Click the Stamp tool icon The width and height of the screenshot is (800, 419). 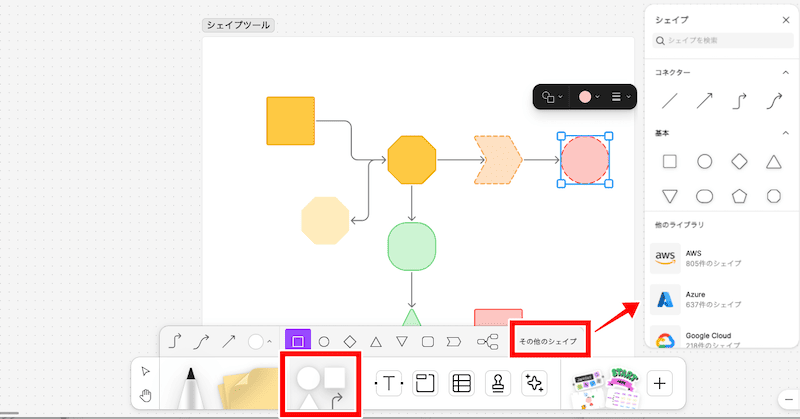pos(497,383)
